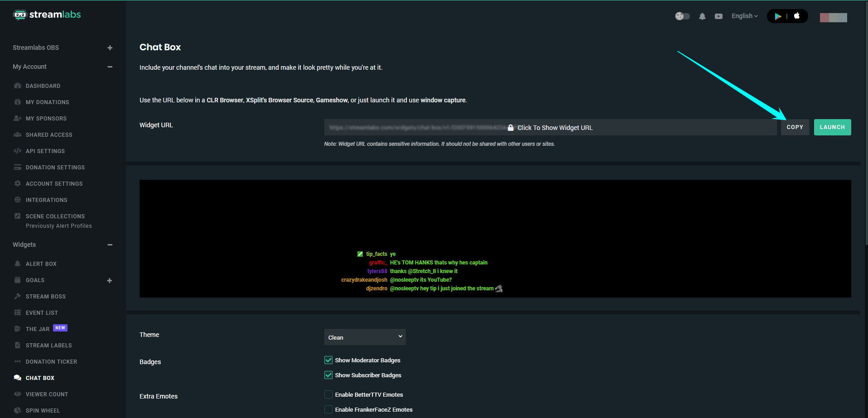Open Scene Collections link
The image size is (868, 418).
(55, 216)
